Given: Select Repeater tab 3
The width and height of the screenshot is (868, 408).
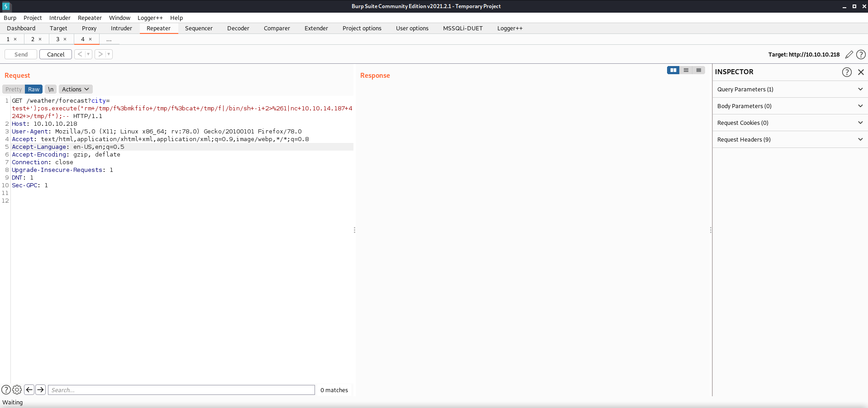Looking at the screenshot, I should [57, 39].
